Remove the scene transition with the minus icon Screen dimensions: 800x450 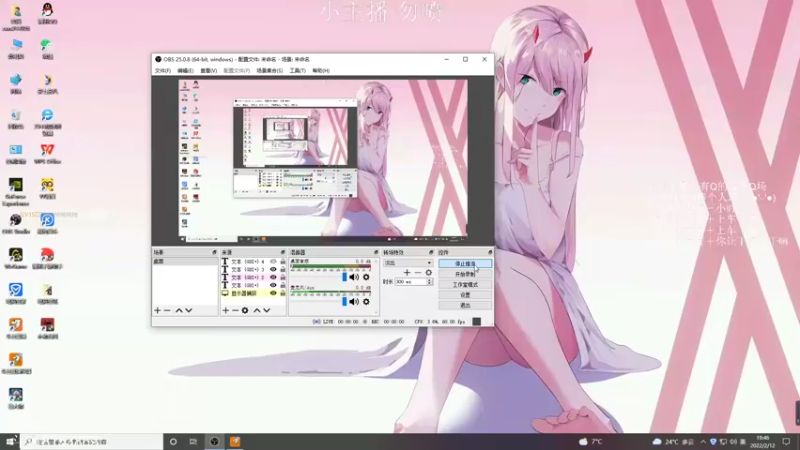click(418, 272)
